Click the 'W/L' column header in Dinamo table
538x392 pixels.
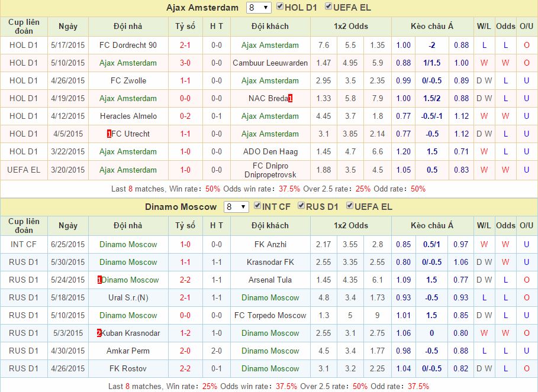484,226
